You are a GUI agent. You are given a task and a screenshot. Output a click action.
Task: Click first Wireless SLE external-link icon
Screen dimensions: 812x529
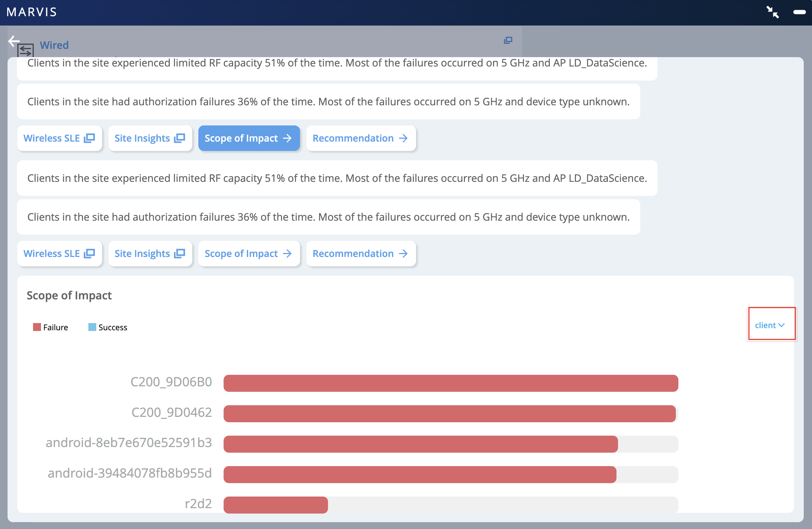click(89, 138)
